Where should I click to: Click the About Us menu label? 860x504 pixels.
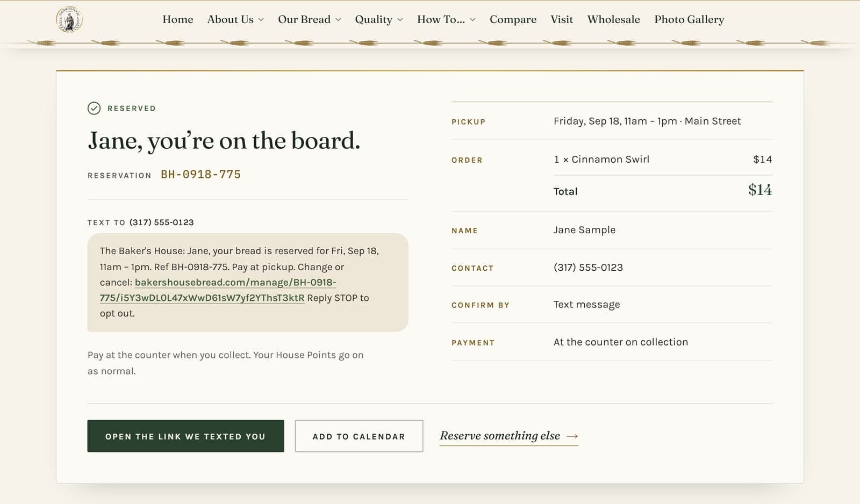[231, 19]
